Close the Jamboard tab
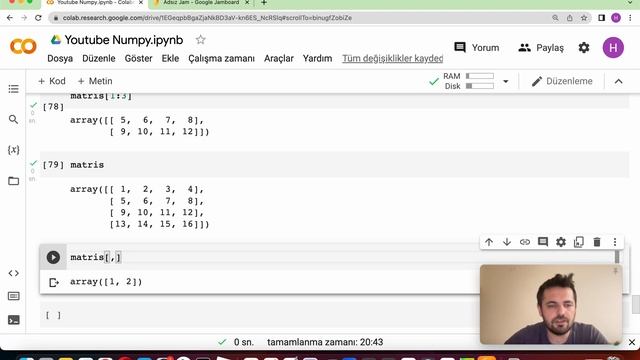 pos(247,3)
